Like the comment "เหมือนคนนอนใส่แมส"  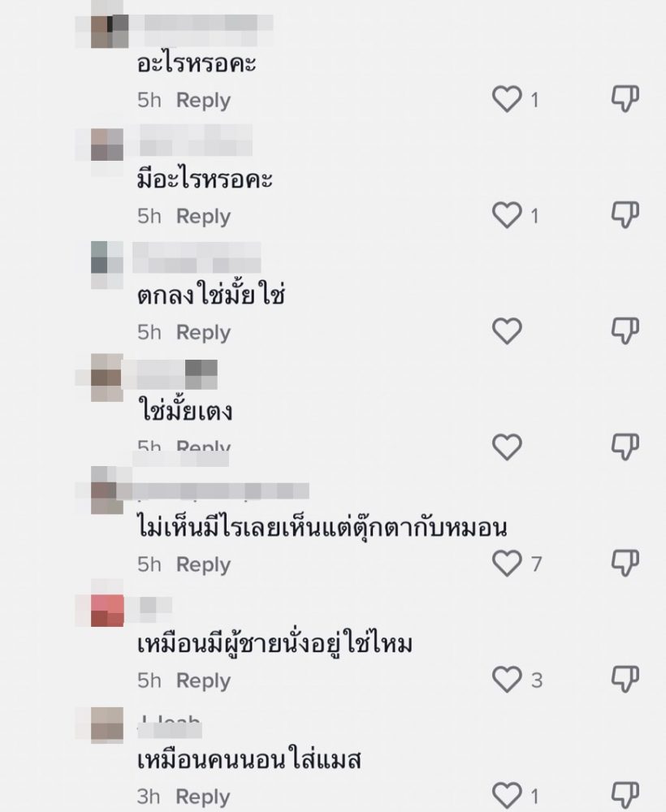[508, 795]
